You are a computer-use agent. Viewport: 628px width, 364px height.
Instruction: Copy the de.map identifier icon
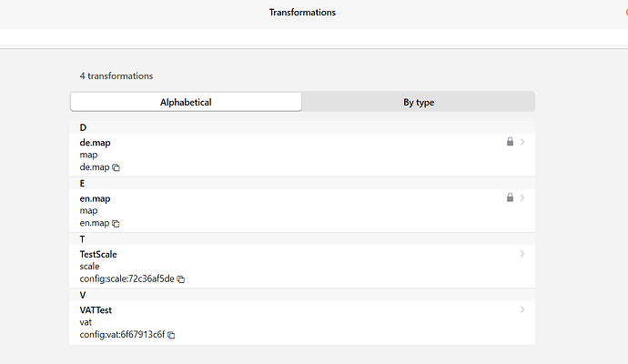(116, 167)
